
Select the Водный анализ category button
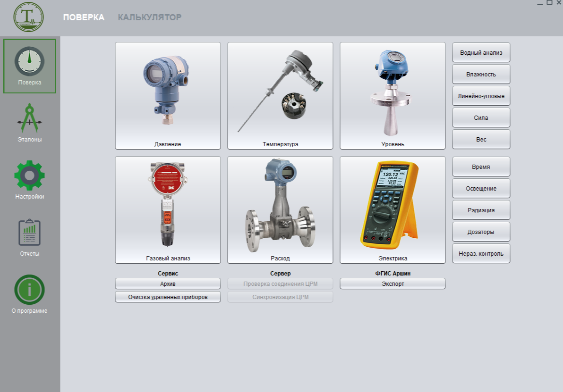click(x=481, y=52)
